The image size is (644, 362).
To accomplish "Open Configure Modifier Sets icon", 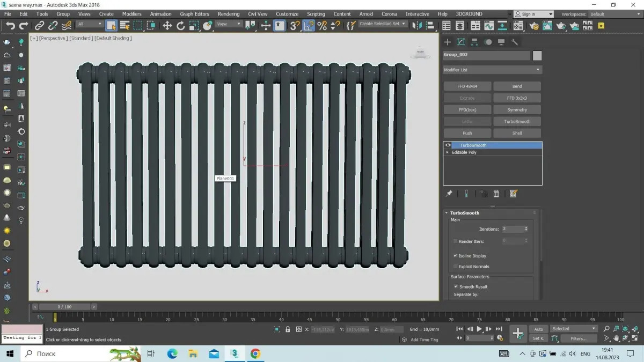I will pyautogui.click(x=513, y=194).
